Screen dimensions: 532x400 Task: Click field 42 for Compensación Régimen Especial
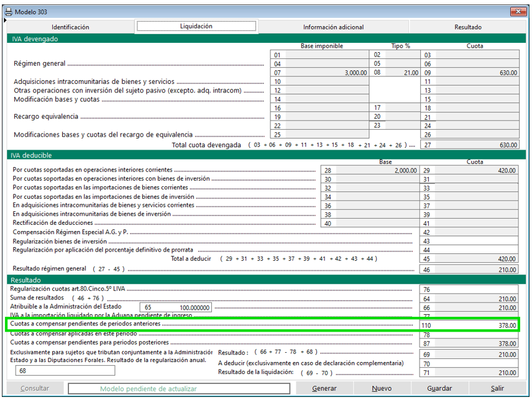coord(469,232)
